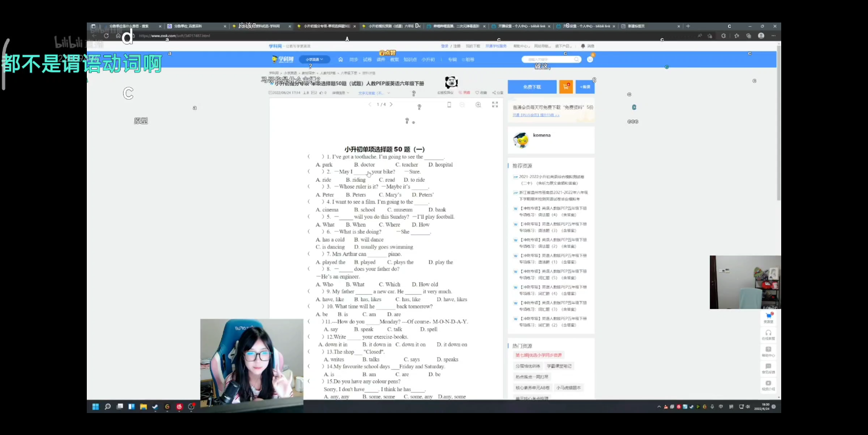Switch to tab 新建标签页

pyautogui.click(x=650, y=26)
